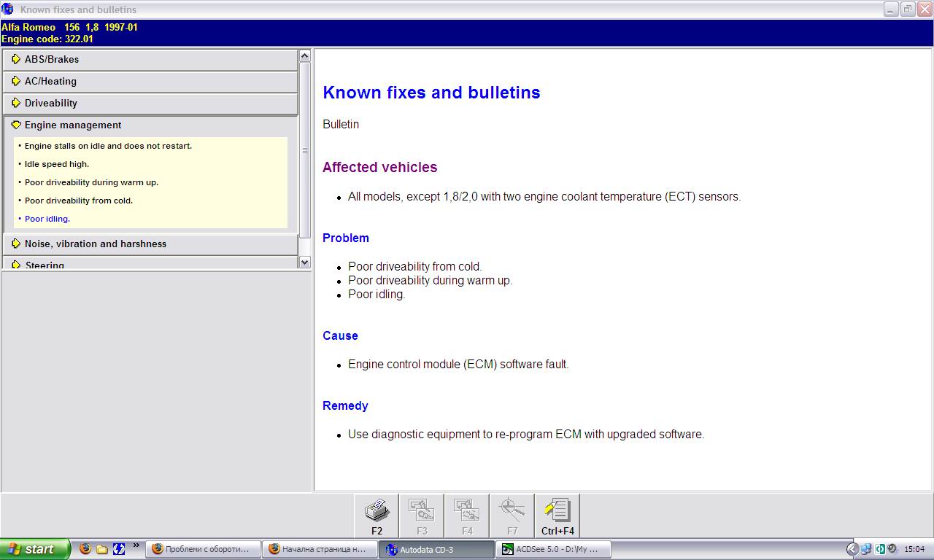934x560 pixels.
Task: Select the 'Idle speed high' bulletin
Action: [57, 164]
